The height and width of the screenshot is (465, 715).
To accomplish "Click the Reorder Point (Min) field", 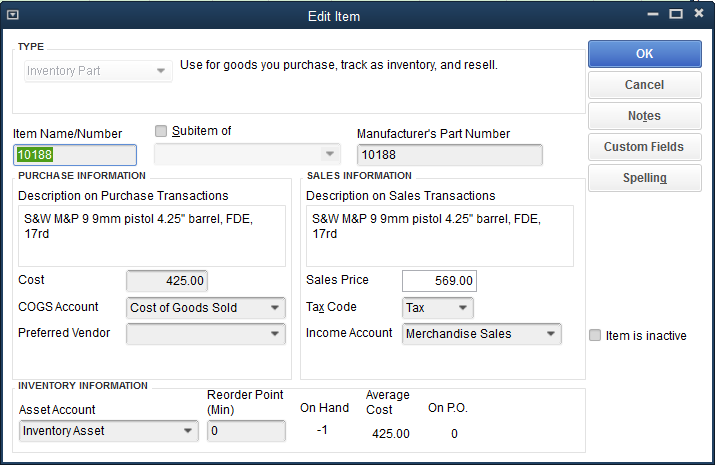I will point(246,431).
